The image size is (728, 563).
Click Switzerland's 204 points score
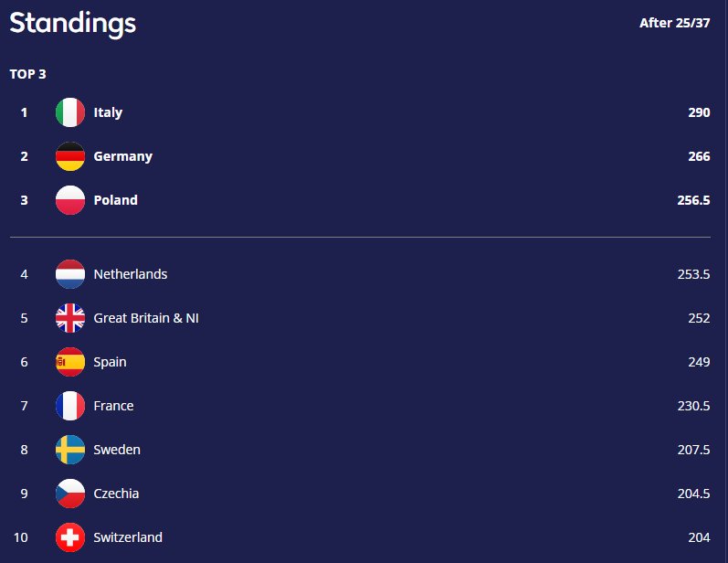pyautogui.click(x=699, y=537)
